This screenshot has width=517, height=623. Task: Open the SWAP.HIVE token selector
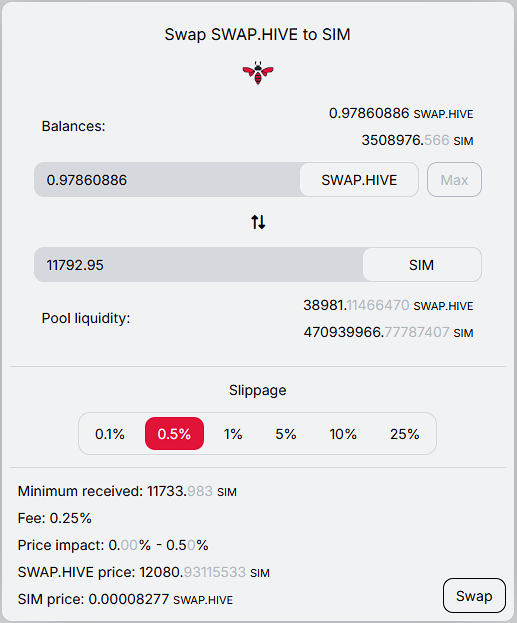(359, 180)
